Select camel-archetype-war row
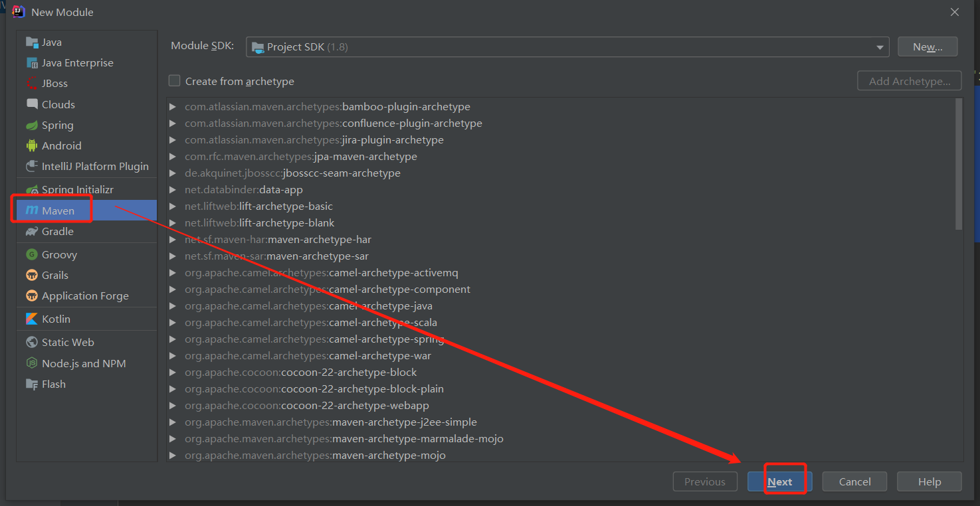The width and height of the screenshot is (980, 506). click(561, 356)
